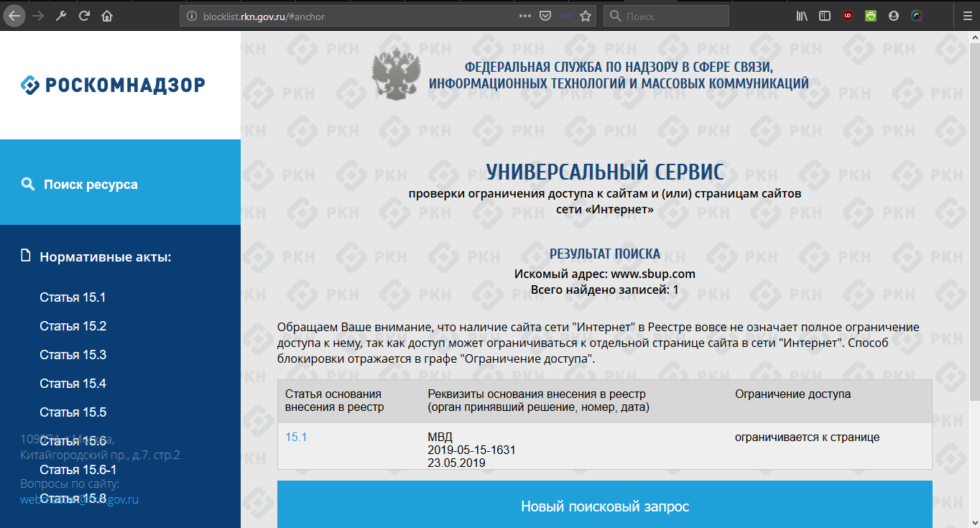Follow the 15.1 link in results table
Image resolution: width=980 pixels, height=528 pixels.
point(296,437)
